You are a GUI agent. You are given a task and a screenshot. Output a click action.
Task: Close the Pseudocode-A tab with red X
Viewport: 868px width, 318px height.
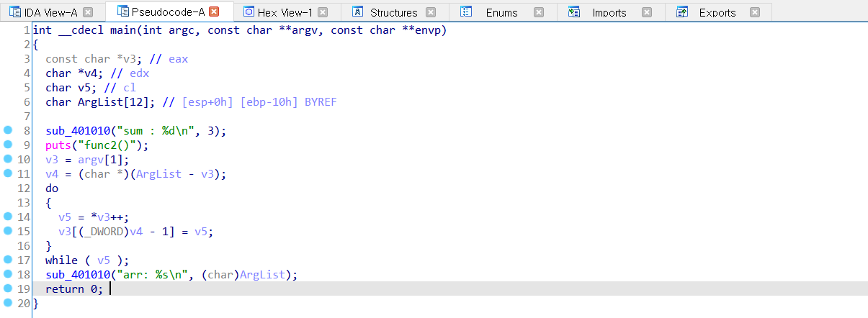click(x=214, y=12)
